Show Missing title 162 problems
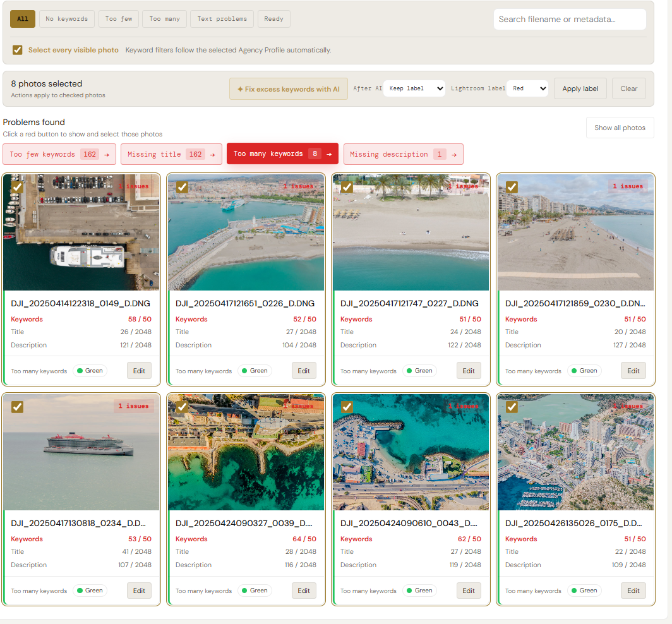 [x=171, y=154]
